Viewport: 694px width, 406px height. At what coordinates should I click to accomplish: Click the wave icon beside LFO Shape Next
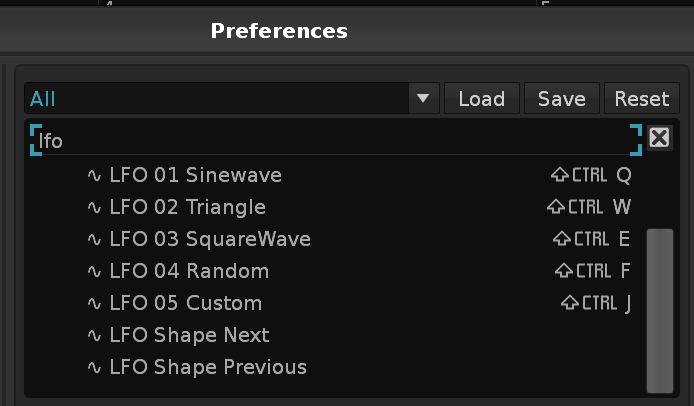pos(95,335)
